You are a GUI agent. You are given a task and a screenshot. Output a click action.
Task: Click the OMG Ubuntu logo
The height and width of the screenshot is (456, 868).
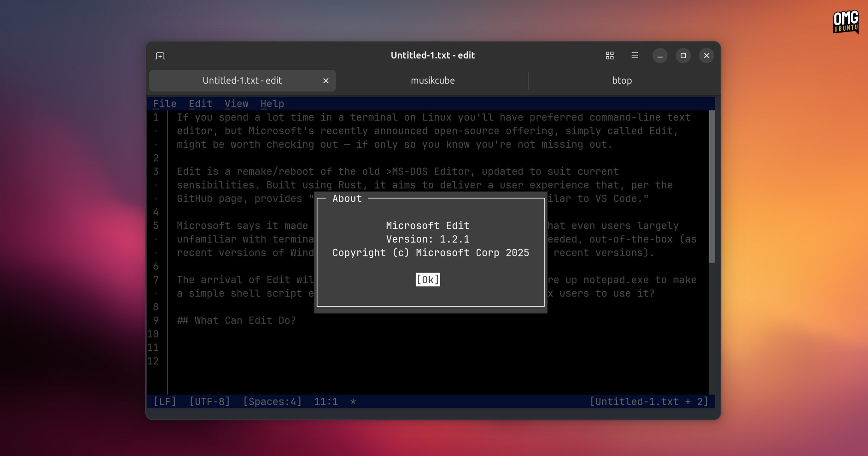[845, 22]
